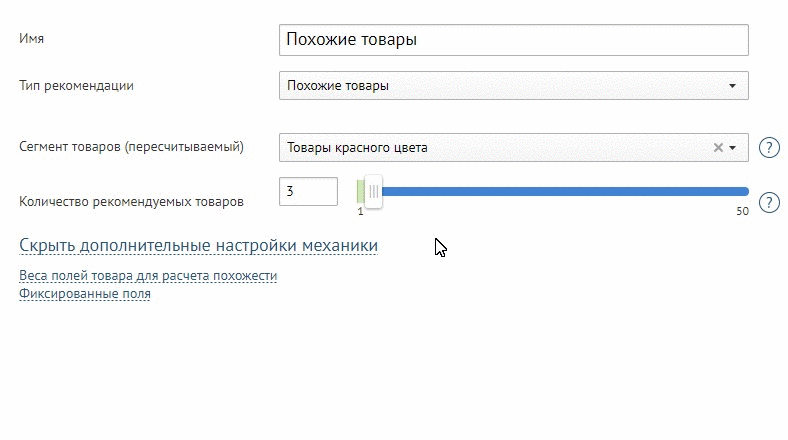Click the slider minimum label 1
788x440 pixels.
360,212
